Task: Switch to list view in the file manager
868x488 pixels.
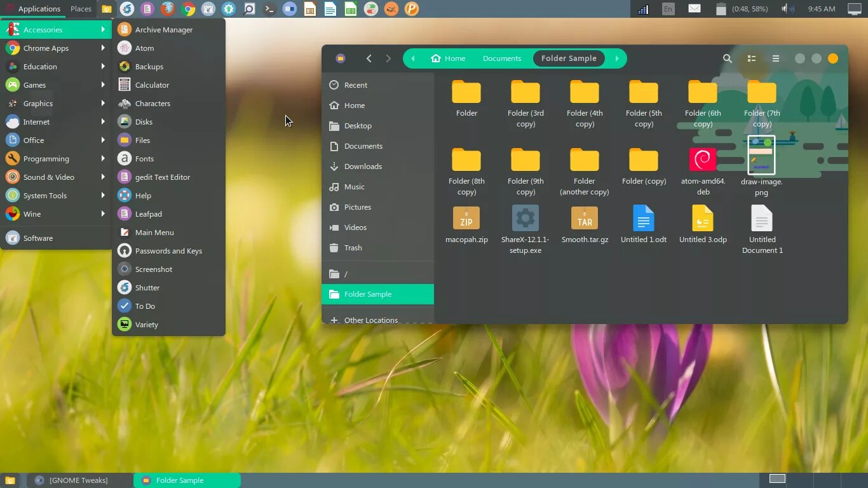Action: pos(752,58)
